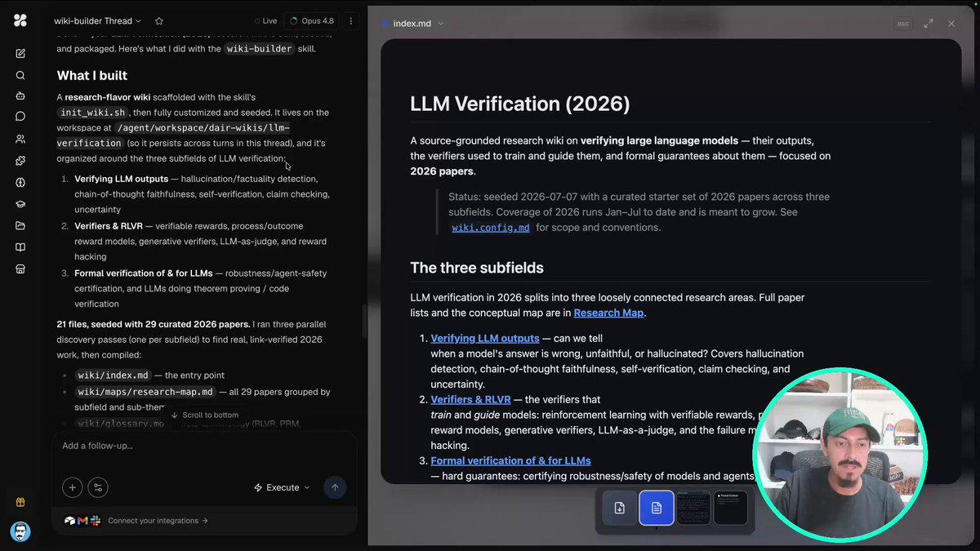Open the Research Map link

(x=609, y=313)
